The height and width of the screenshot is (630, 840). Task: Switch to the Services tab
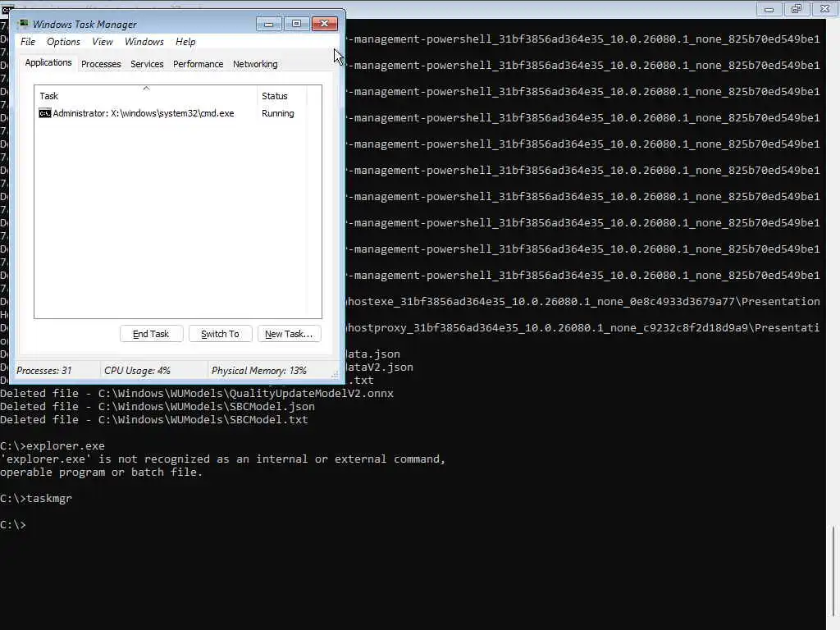pos(147,64)
